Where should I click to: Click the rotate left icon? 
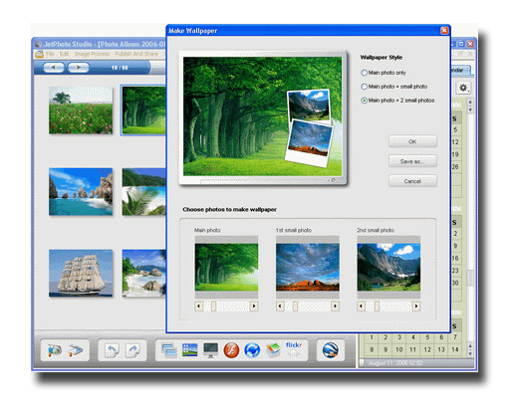pos(113,350)
